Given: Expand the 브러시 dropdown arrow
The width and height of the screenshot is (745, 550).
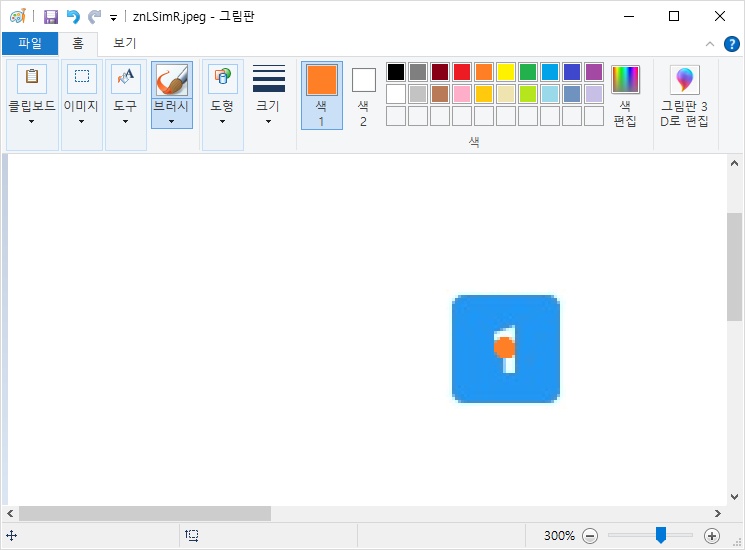Looking at the screenshot, I should click(x=172, y=122).
